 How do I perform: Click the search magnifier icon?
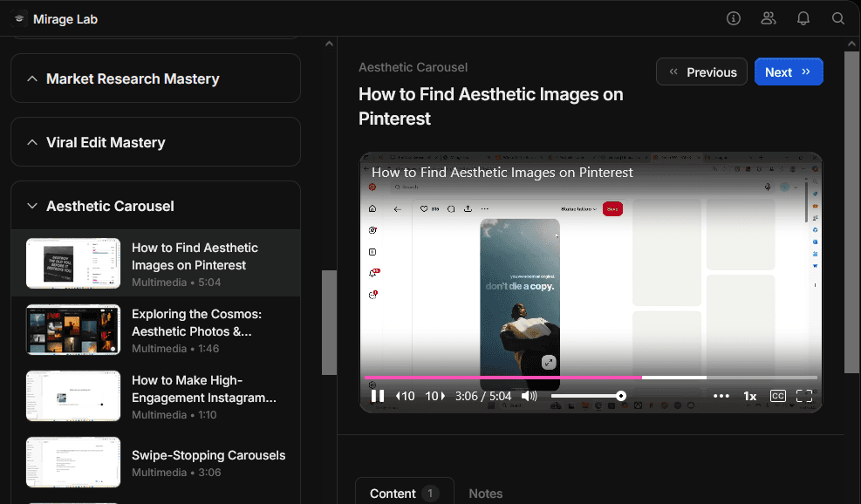[838, 18]
